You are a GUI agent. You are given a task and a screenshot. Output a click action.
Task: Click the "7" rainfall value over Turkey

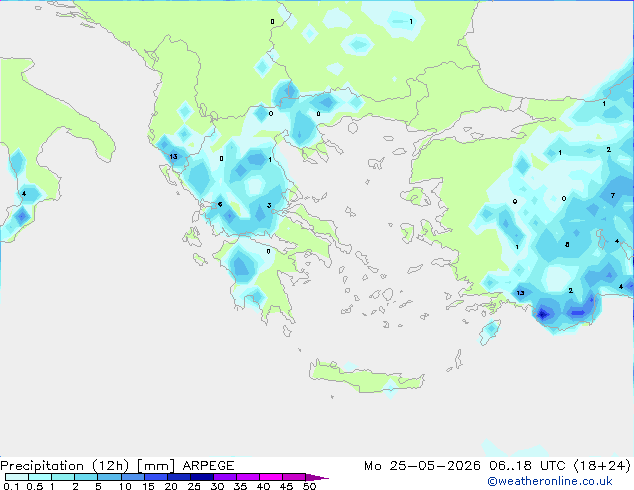pos(613,196)
